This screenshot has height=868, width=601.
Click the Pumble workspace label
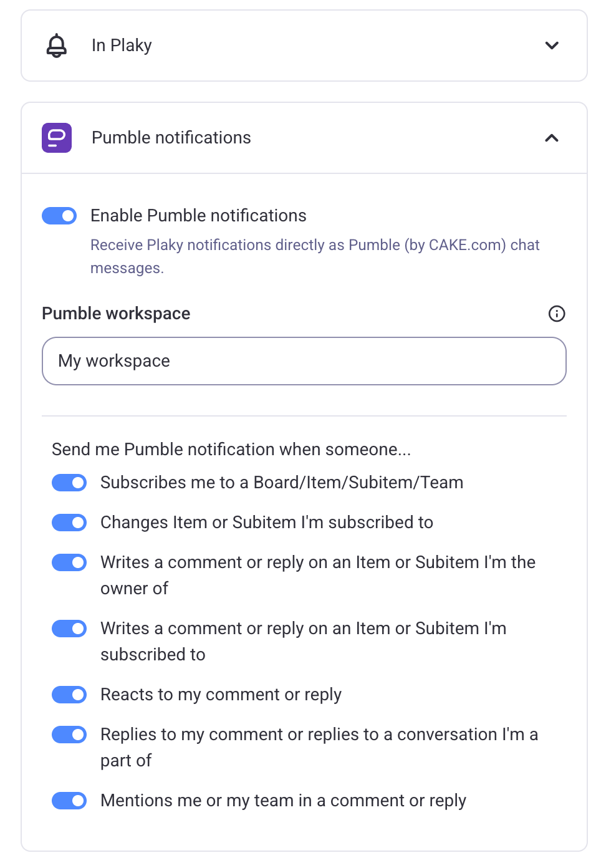point(116,314)
